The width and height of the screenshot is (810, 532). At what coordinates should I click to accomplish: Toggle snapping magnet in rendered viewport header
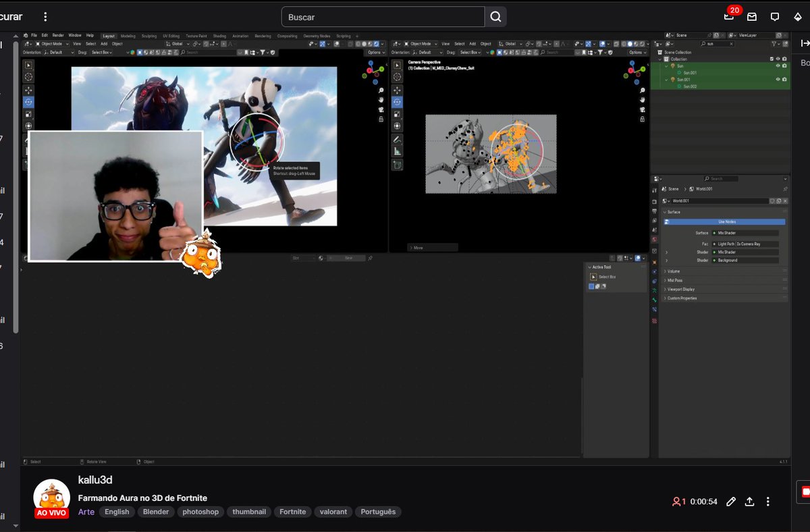tap(206, 44)
